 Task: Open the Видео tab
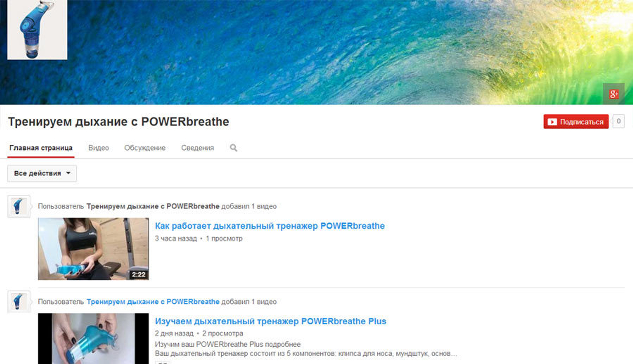click(x=98, y=148)
